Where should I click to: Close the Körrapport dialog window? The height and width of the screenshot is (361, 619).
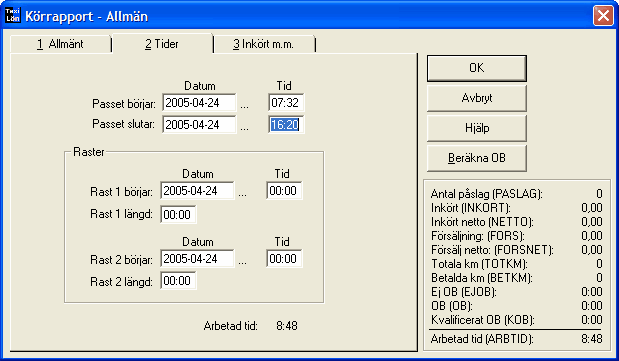click(603, 16)
